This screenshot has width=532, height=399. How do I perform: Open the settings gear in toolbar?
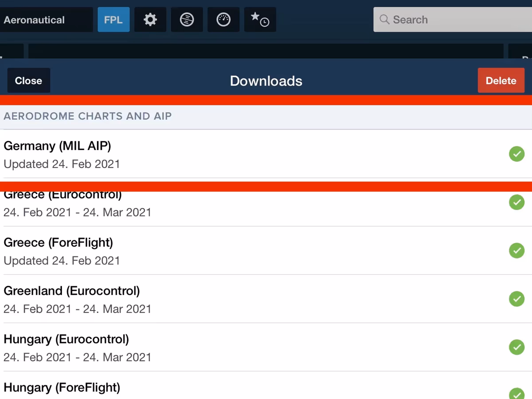pyautogui.click(x=150, y=20)
